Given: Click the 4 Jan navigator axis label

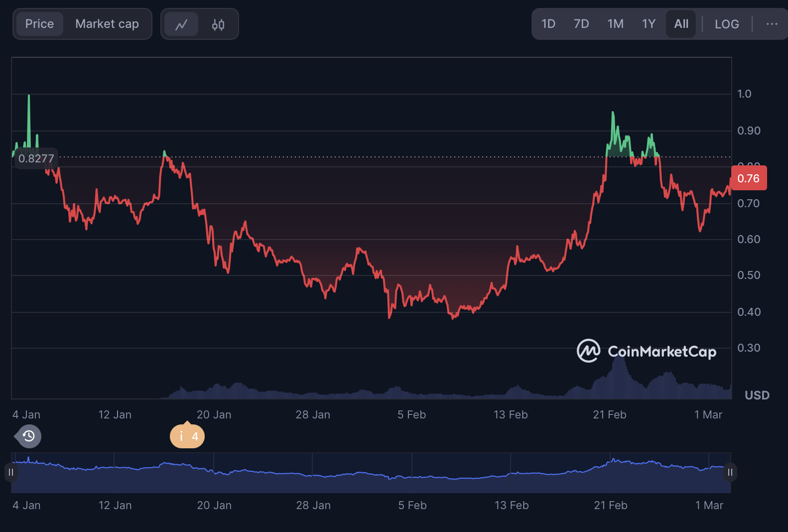Looking at the screenshot, I should (26, 505).
